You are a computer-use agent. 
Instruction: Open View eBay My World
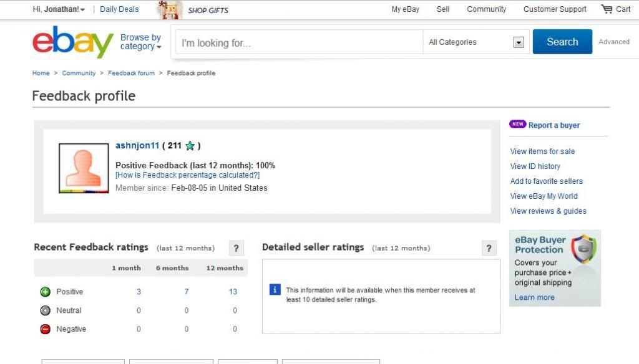[544, 196]
